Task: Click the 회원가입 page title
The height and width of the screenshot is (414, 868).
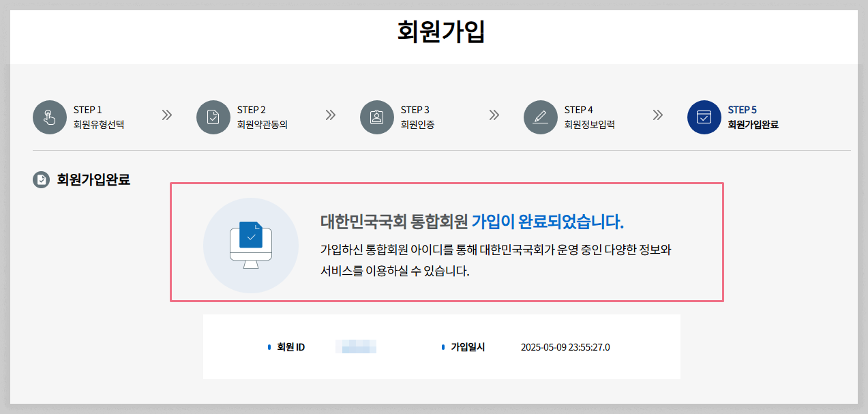Action: click(441, 31)
